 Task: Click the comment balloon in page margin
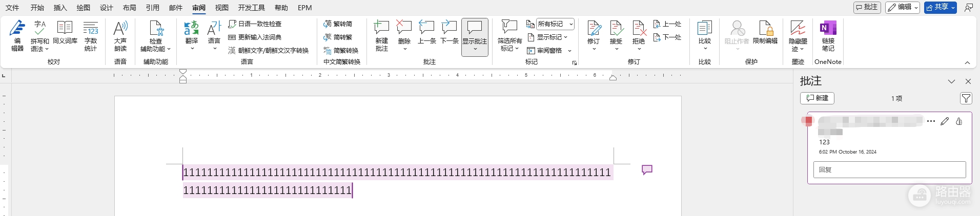coord(647,169)
